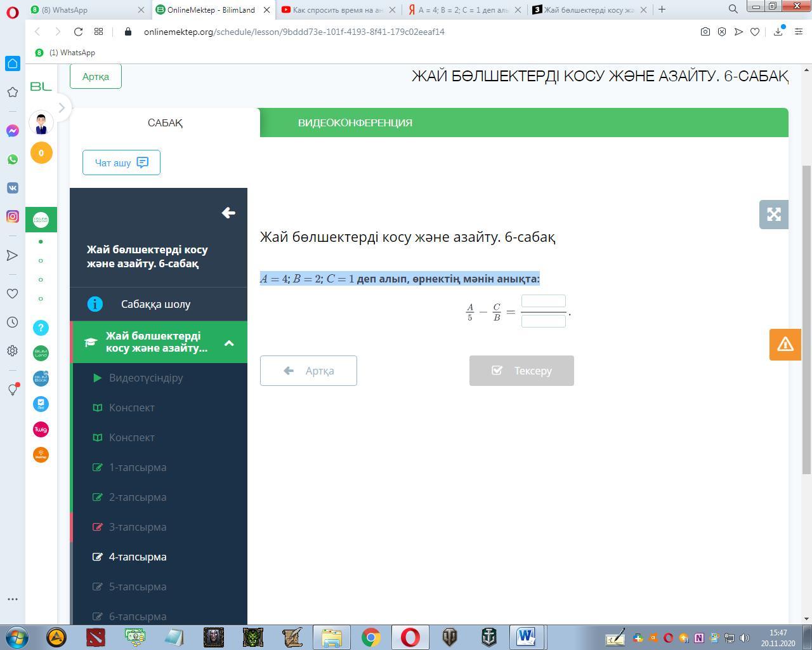Click the fullscreen expand icon
This screenshot has width=812, height=650.
773,215
